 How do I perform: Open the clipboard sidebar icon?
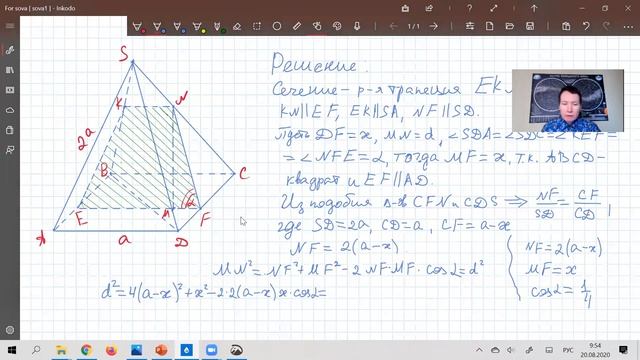10,130
